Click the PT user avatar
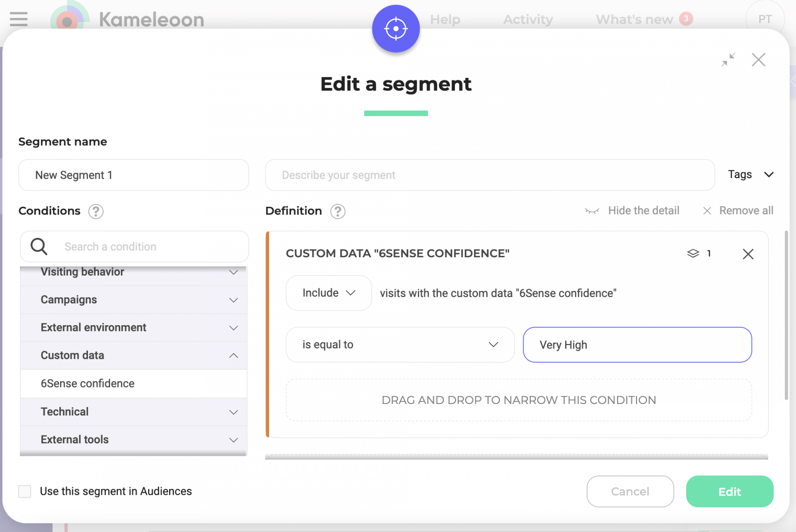 (x=764, y=19)
